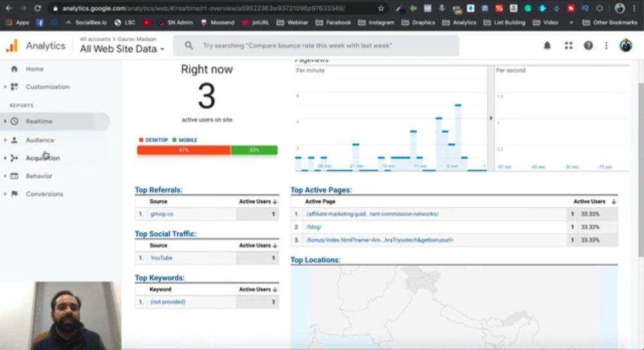The image size is (644, 350).
Task: Open the Instagram bookmarks folder
Action: point(376,23)
